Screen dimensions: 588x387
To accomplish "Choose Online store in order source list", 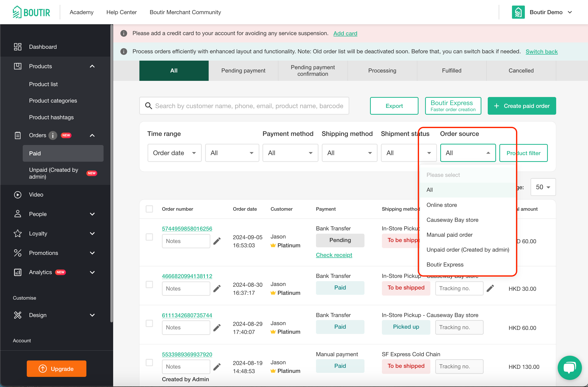I will 467,205.
